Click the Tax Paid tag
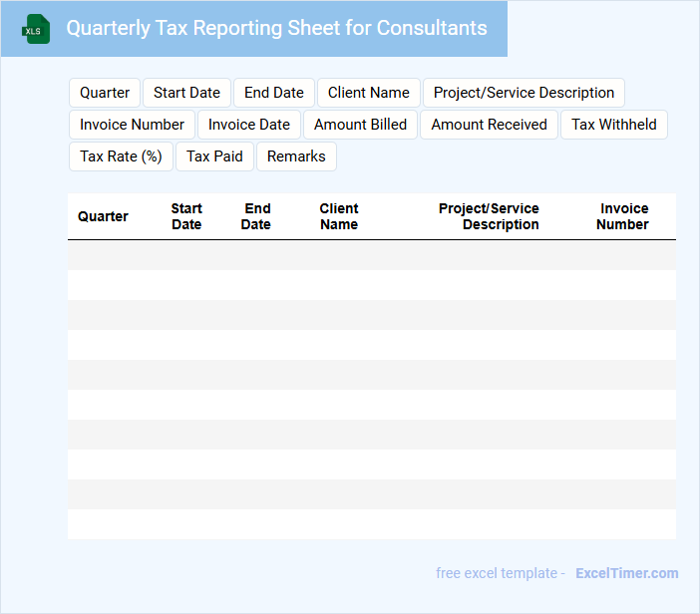 (x=214, y=156)
